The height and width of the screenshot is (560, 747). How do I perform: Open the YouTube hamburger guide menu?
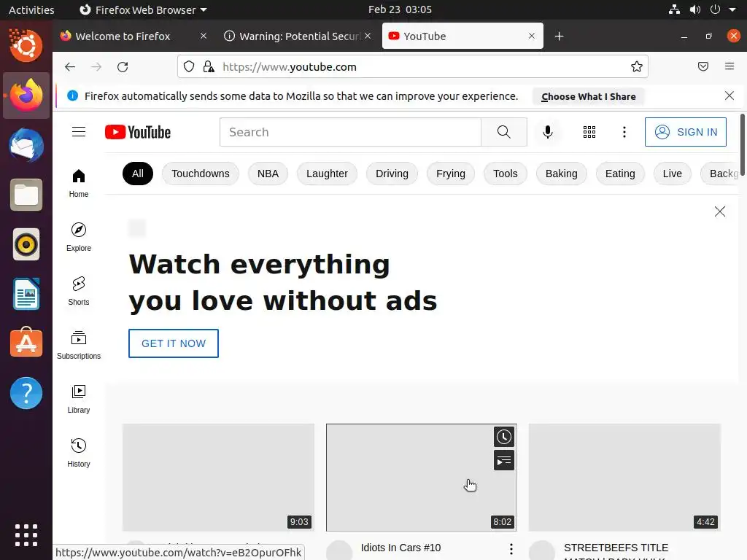[79, 132]
